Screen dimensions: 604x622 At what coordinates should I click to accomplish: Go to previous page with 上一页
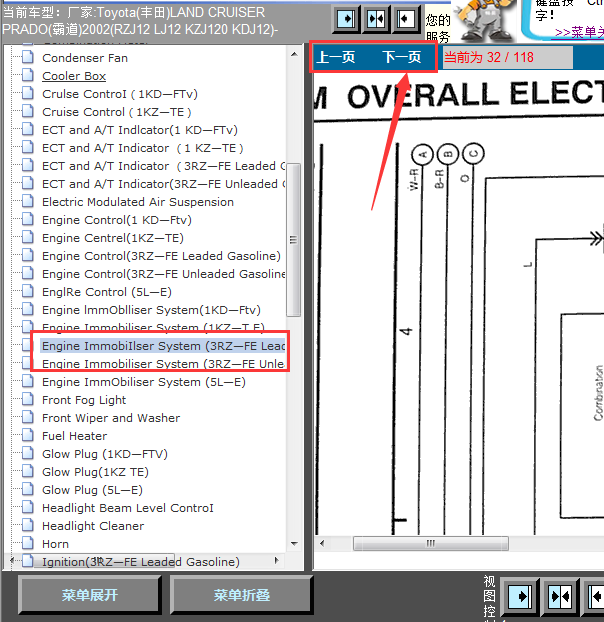336,58
